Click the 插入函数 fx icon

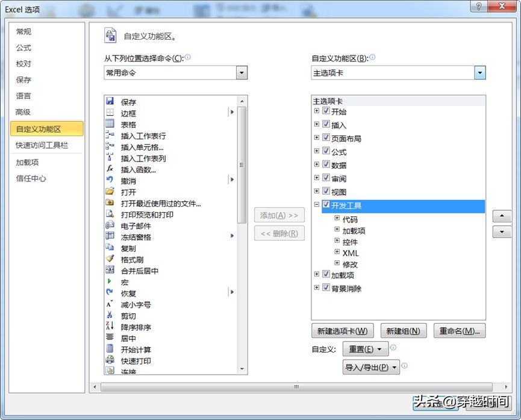tap(110, 169)
